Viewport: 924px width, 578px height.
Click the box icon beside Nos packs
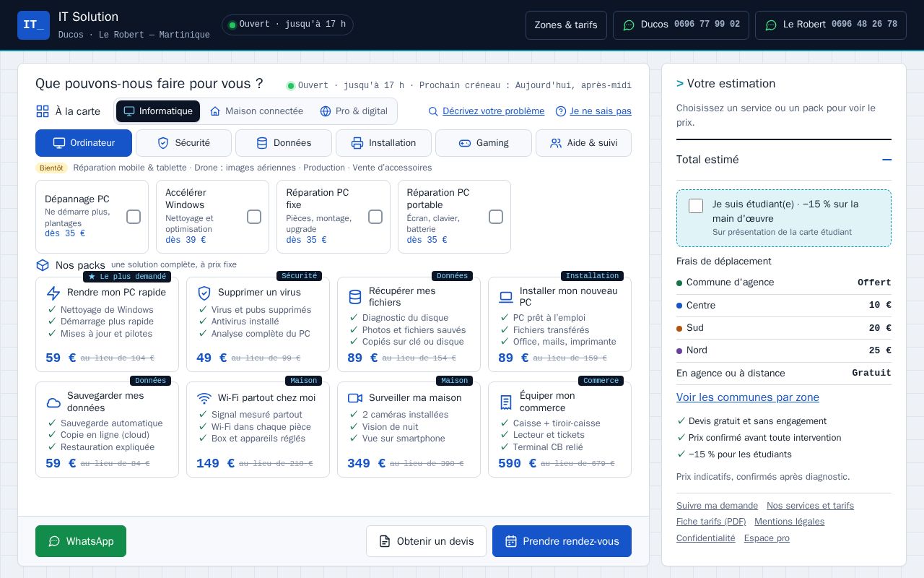click(x=43, y=265)
